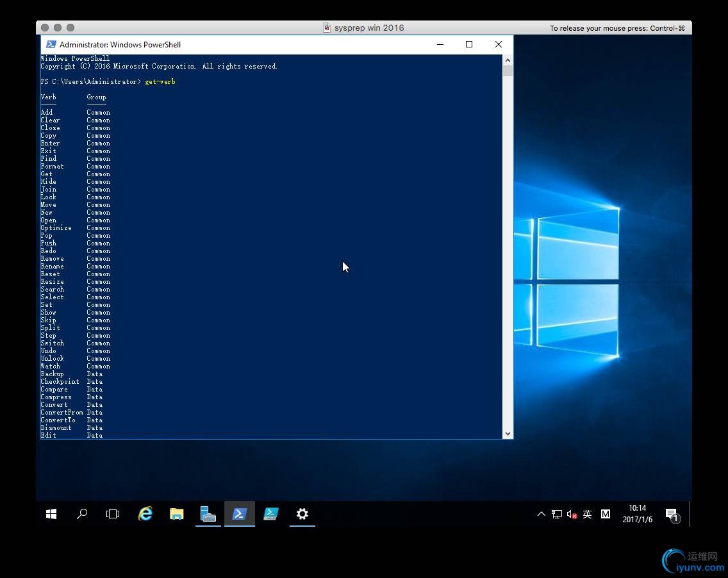Click the muted volume speaker tray icon
This screenshot has height=578, width=728.
[572, 514]
